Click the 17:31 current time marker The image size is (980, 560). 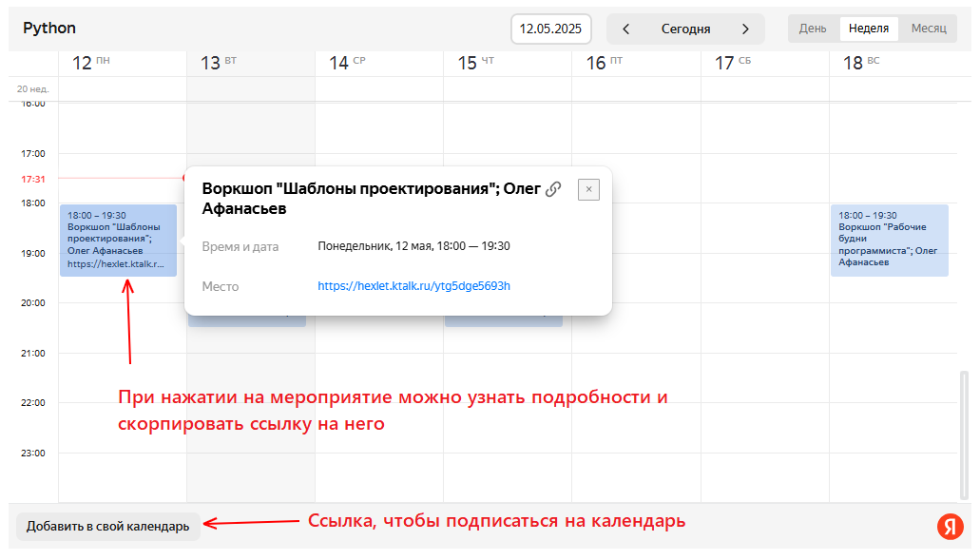pos(32,178)
